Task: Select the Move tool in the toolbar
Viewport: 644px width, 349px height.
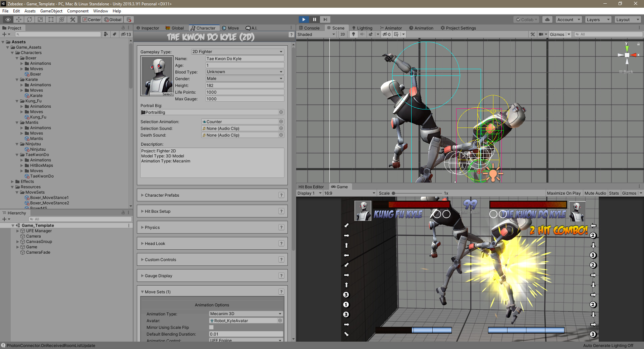Action: [19, 19]
